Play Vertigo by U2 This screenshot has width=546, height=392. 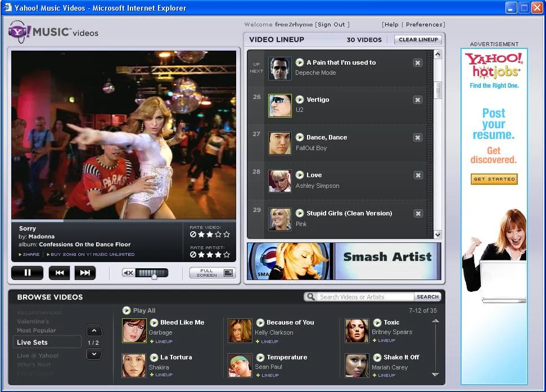[x=300, y=100]
